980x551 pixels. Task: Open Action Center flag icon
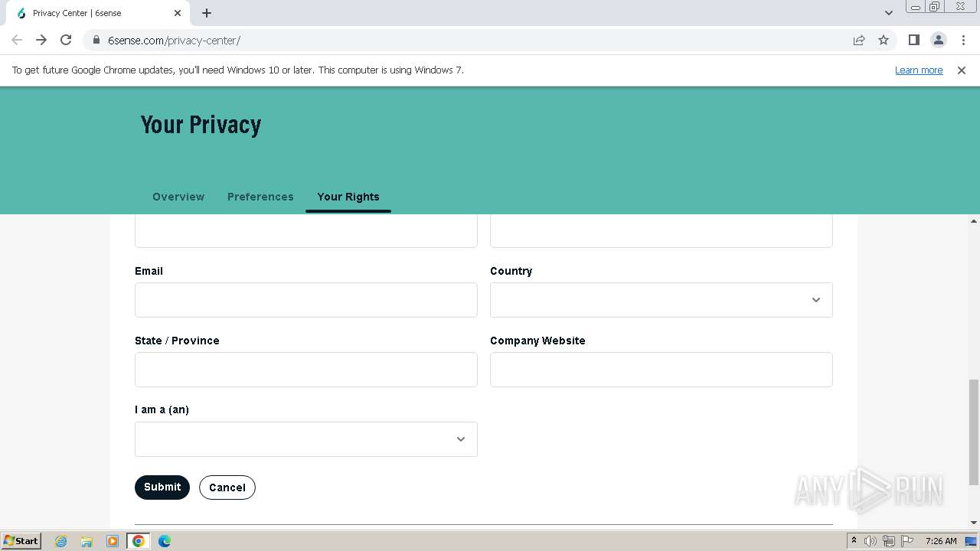[x=907, y=541]
